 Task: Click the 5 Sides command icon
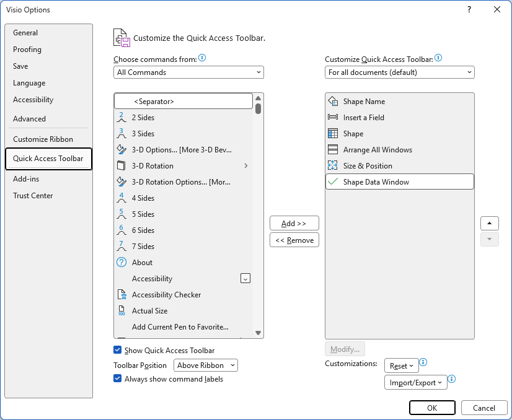coord(121,214)
